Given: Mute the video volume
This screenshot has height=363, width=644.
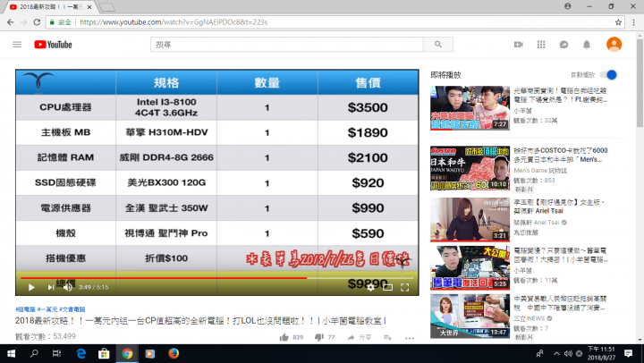Looking at the screenshot, I should [x=68, y=287].
